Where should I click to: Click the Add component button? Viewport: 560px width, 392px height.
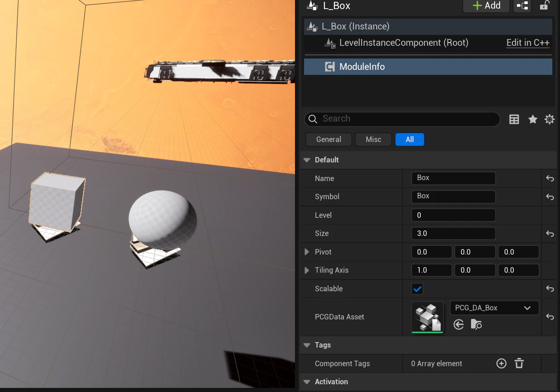[486, 5]
